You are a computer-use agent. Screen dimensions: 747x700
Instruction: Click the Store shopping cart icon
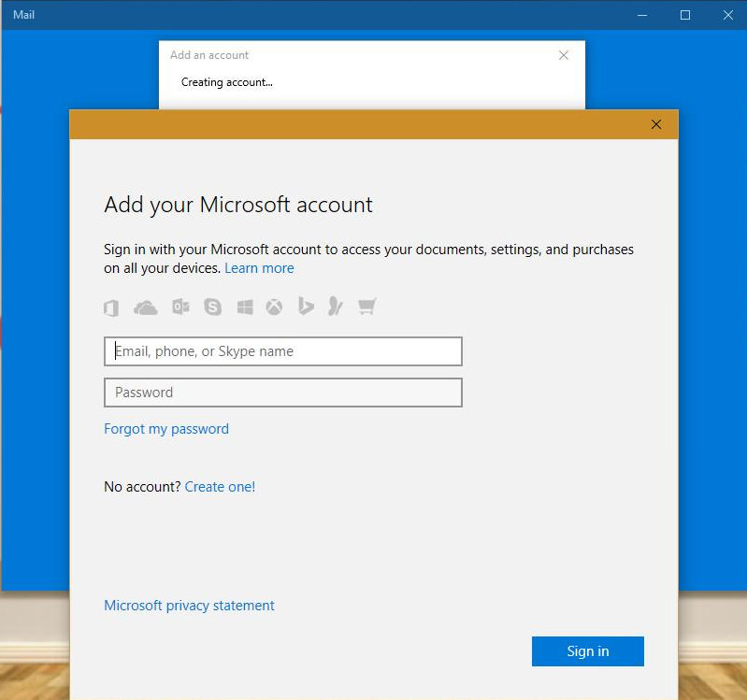(x=366, y=307)
